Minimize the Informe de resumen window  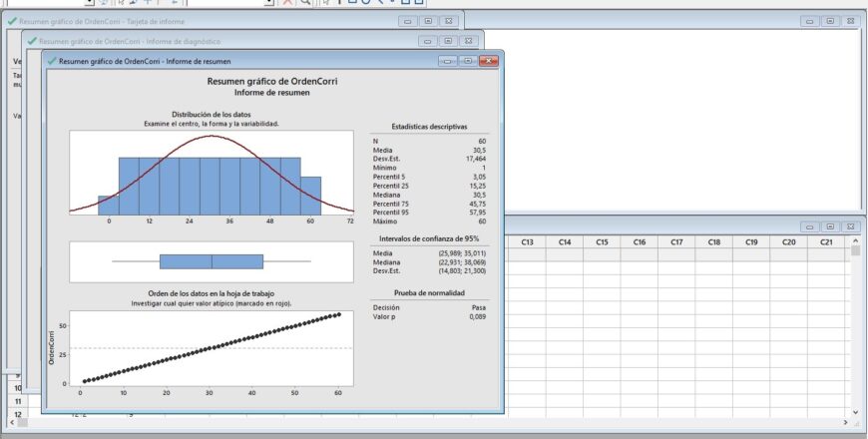pyautogui.click(x=447, y=61)
